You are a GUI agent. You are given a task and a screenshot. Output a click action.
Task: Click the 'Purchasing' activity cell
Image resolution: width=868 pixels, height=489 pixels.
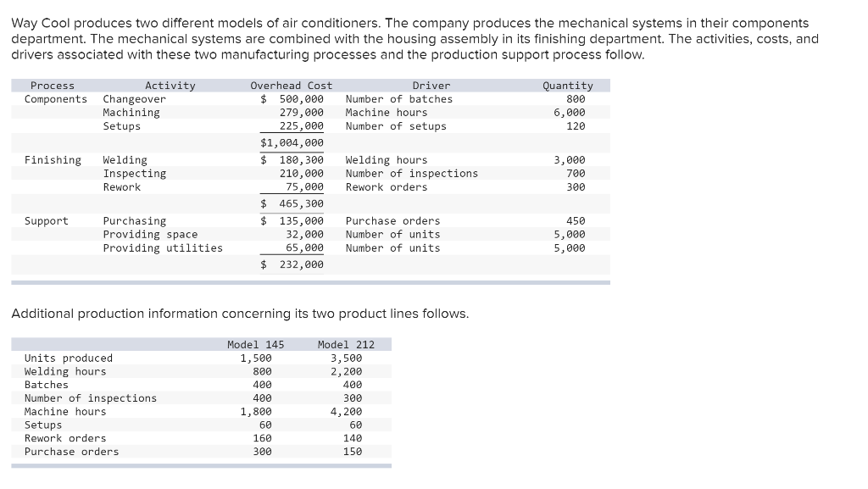click(x=135, y=221)
